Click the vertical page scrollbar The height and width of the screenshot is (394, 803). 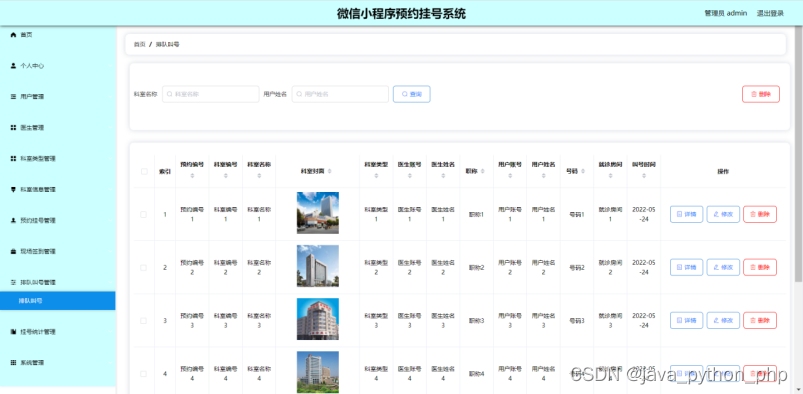click(798, 154)
